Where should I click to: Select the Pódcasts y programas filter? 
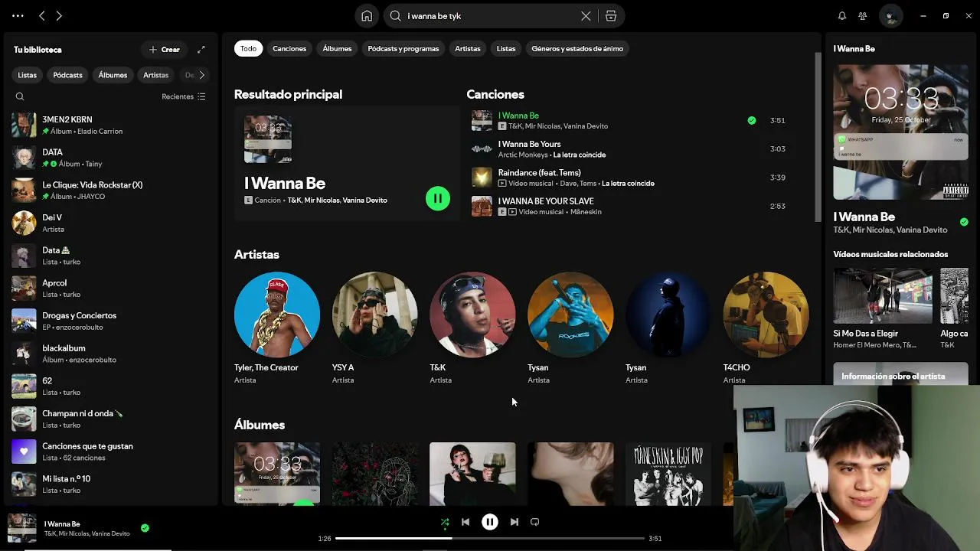(x=403, y=49)
